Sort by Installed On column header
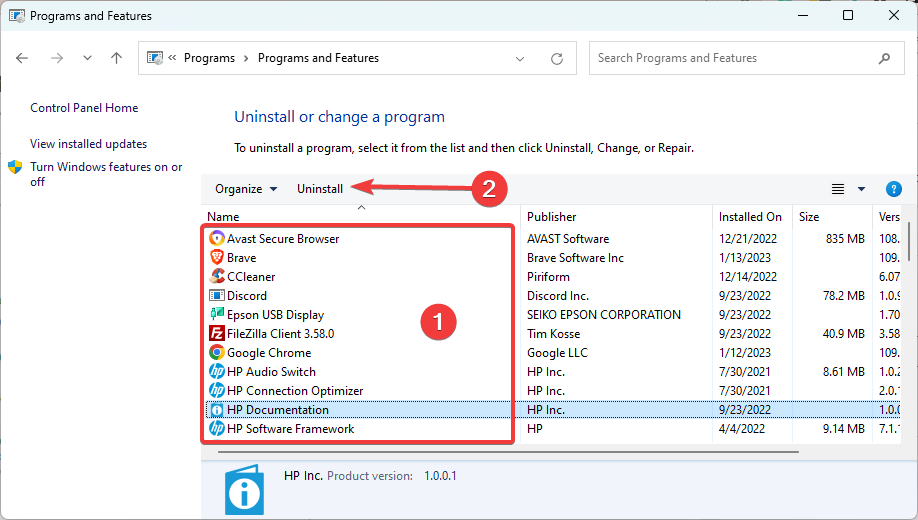The width and height of the screenshot is (918, 520). tap(752, 217)
